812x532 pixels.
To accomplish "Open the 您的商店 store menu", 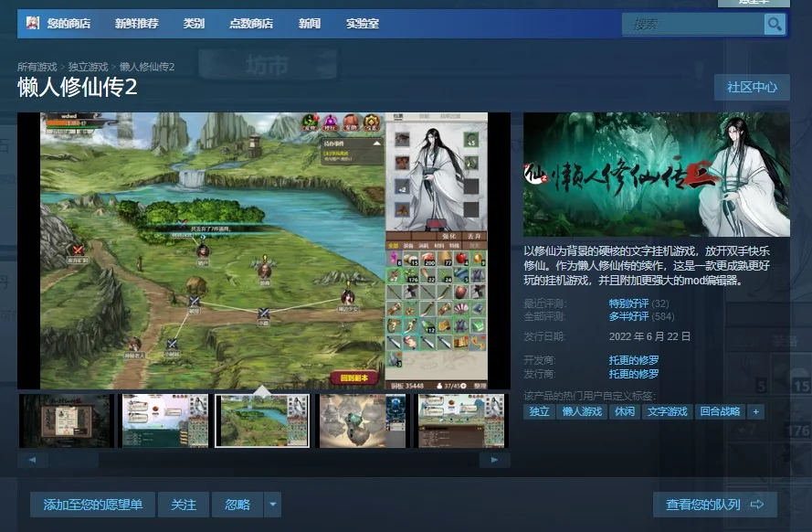I will coord(69,24).
